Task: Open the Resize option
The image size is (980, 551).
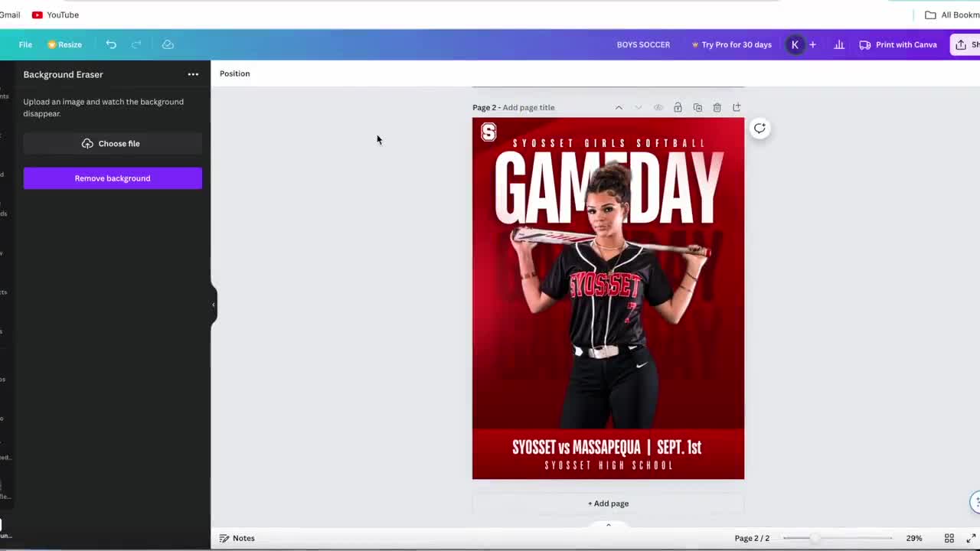Action: [x=64, y=44]
